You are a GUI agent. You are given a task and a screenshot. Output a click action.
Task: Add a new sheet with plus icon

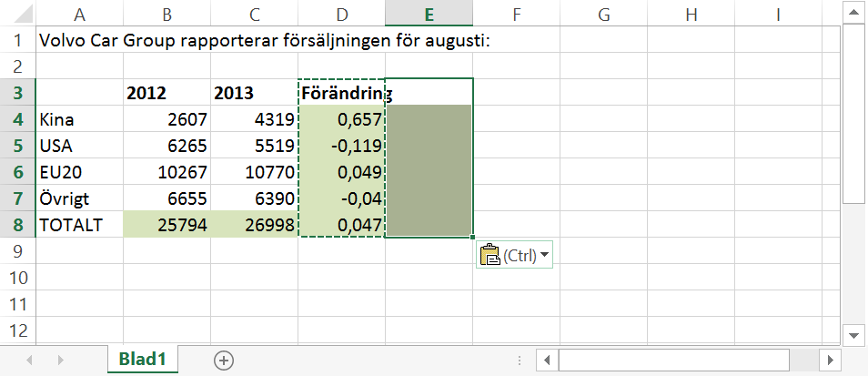(x=224, y=361)
